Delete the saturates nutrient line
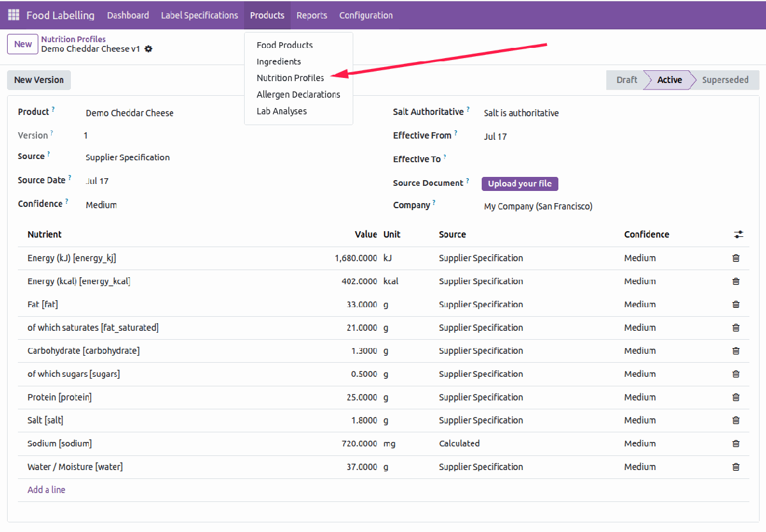The image size is (766, 532). (x=736, y=328)
